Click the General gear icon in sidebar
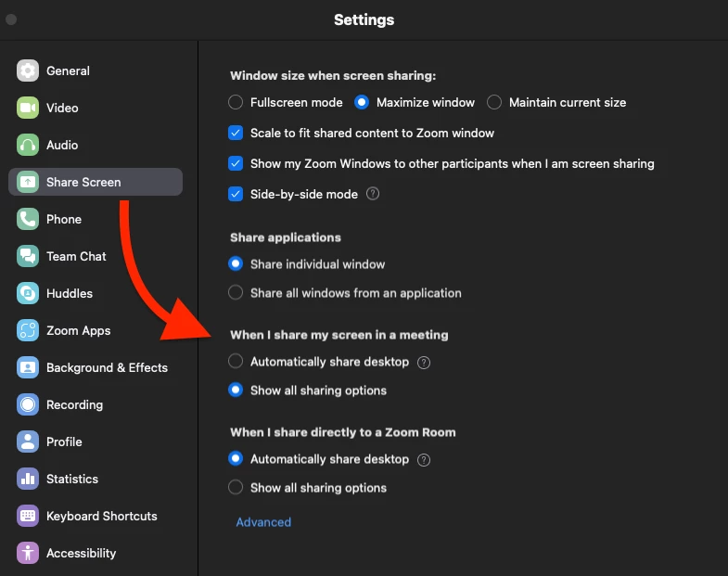This screenshot has width=728, height=576. coord(28,70)
